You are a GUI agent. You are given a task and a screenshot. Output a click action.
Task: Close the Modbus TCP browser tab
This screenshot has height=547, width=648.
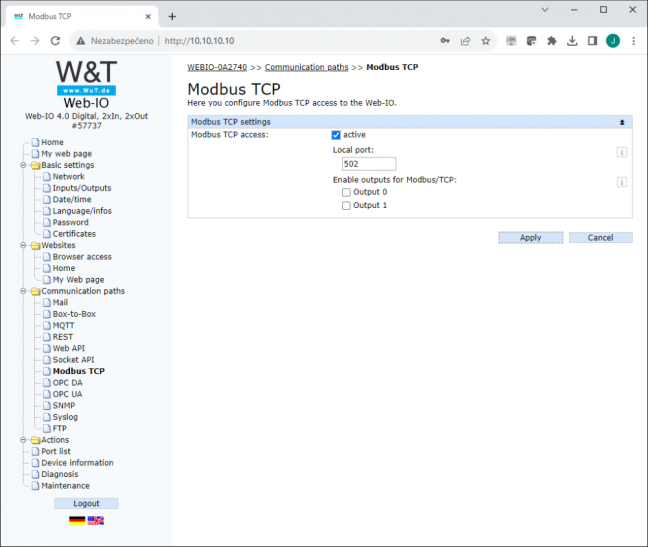click(148, 17)
